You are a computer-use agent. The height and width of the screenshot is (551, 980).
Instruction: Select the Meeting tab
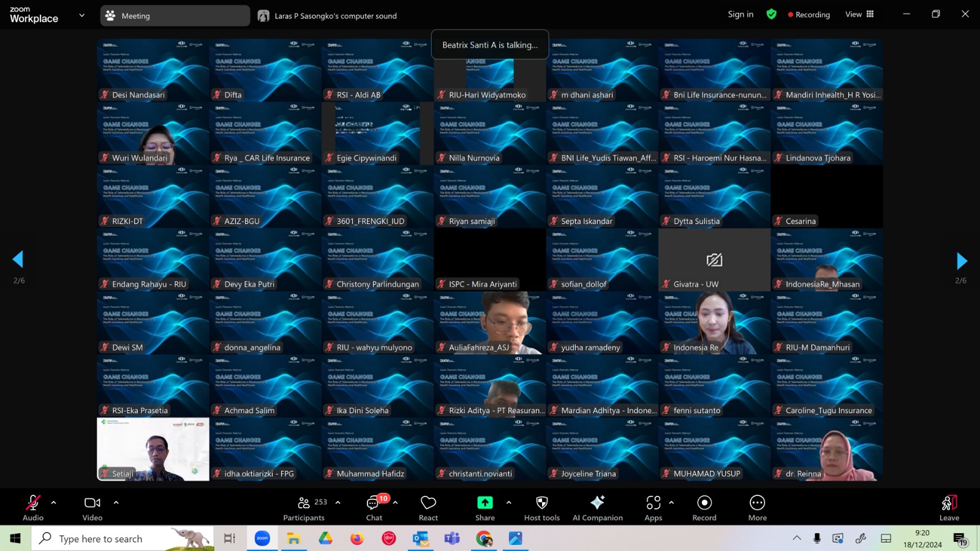coord(175,16)
